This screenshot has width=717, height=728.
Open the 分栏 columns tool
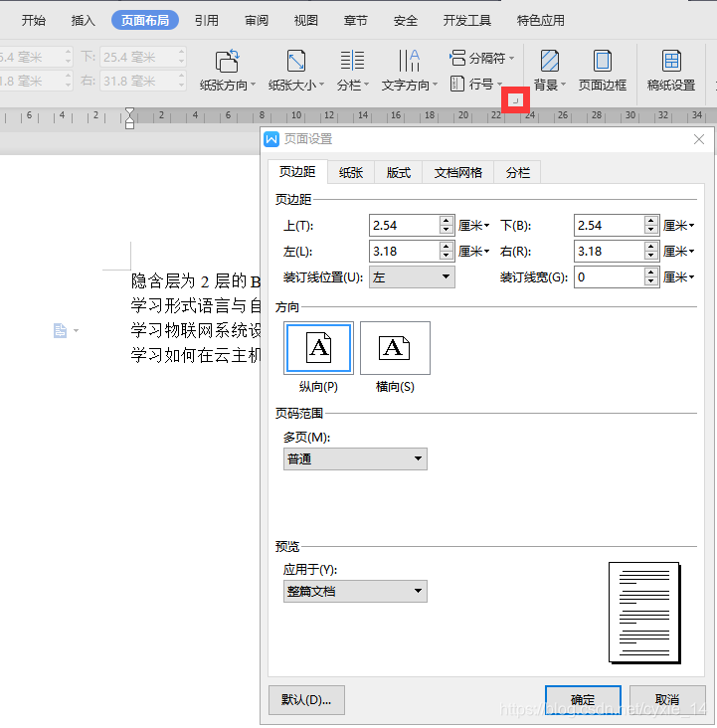pyautogui.click(x=352, y=71)
